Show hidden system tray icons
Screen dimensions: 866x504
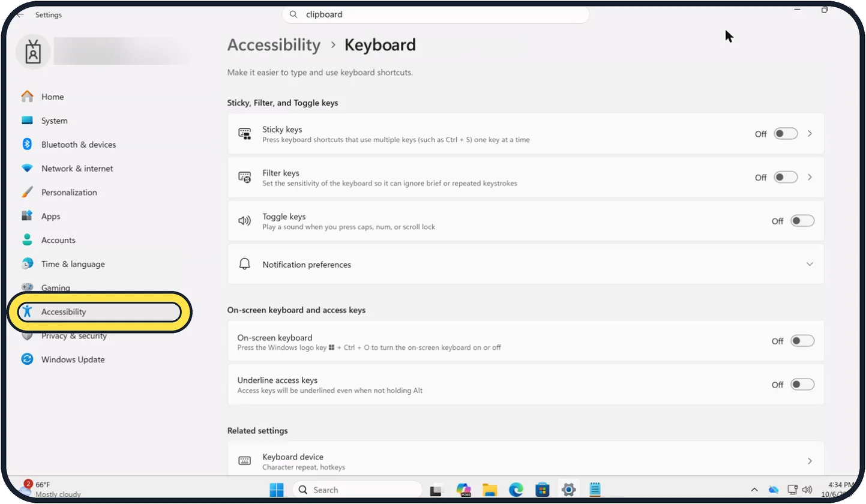[754, 490]
